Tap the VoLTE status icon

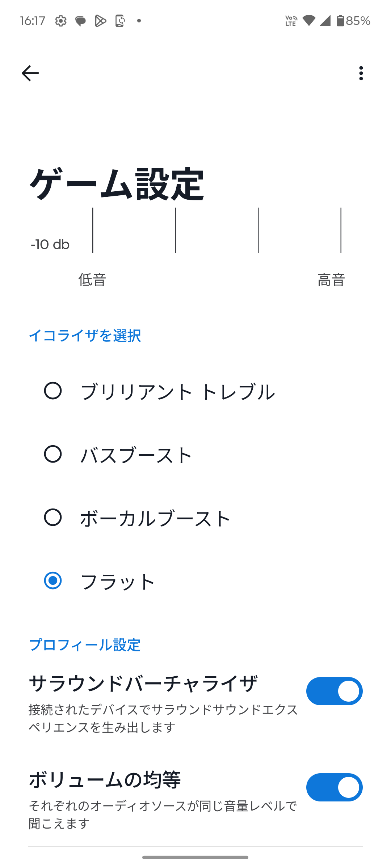291,21
